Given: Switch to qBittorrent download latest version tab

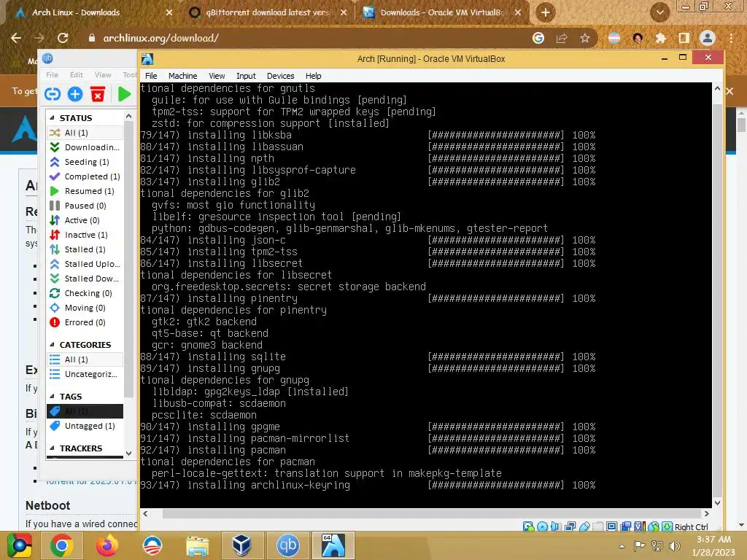Looking at the screenshot, I should (x=267, y=12).
